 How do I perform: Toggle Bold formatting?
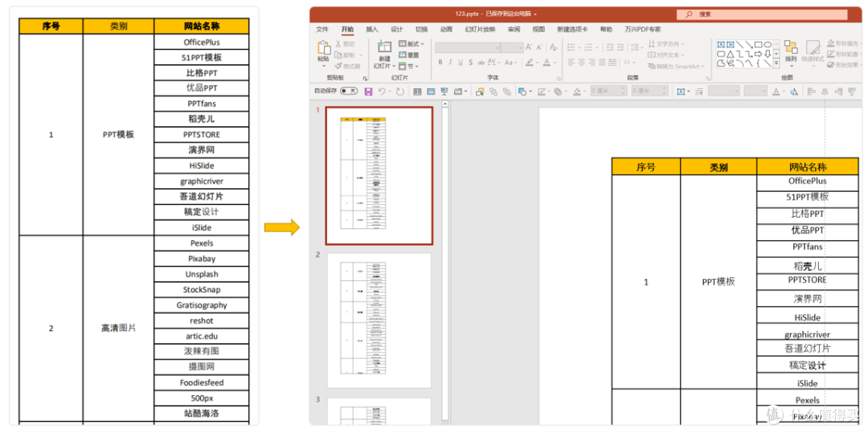click(440, 63)
